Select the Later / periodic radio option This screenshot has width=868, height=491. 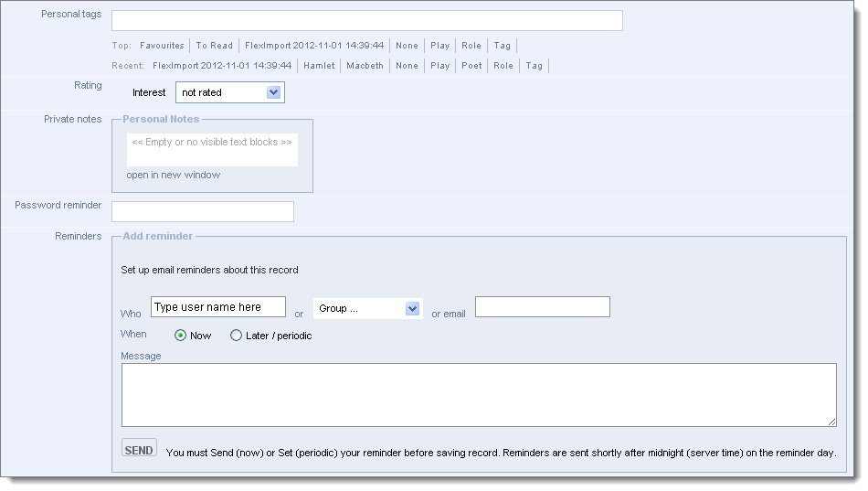coord(237,336)
